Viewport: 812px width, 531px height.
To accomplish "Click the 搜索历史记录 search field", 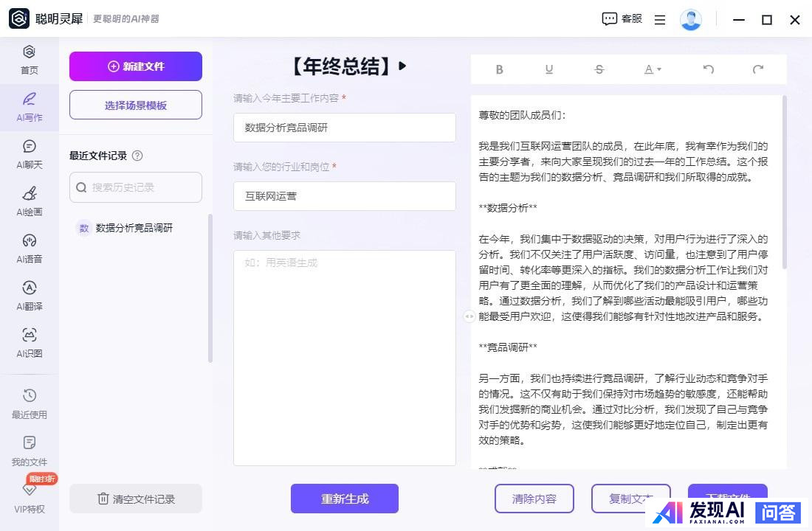I will point(136,187).
